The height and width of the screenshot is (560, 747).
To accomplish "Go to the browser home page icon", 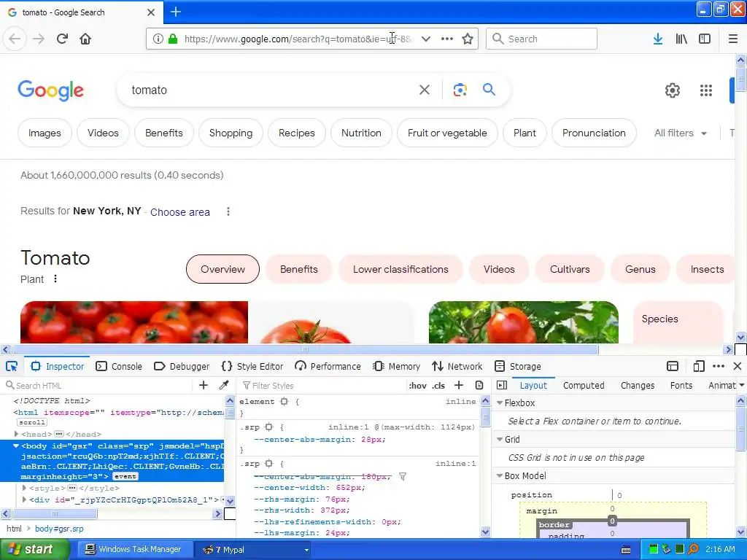I will click(x=85, y=39).
